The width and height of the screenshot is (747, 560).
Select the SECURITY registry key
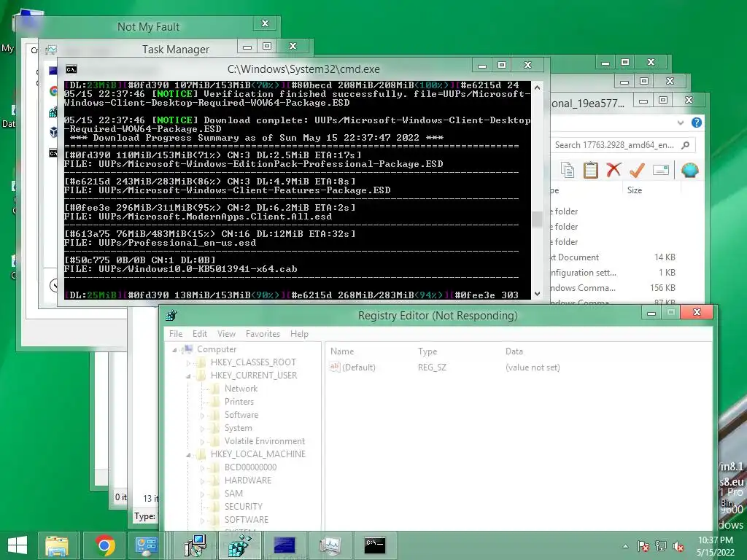tap(244, 506)
